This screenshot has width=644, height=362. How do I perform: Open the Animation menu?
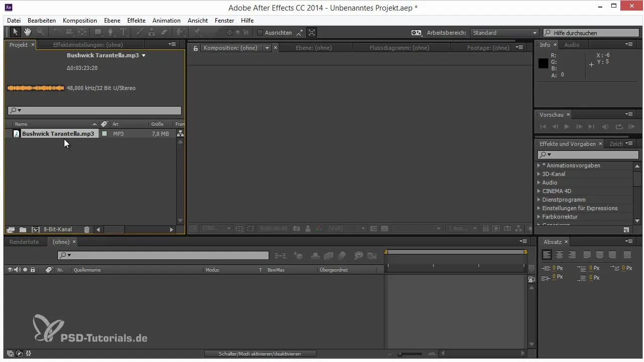point(167,21)
